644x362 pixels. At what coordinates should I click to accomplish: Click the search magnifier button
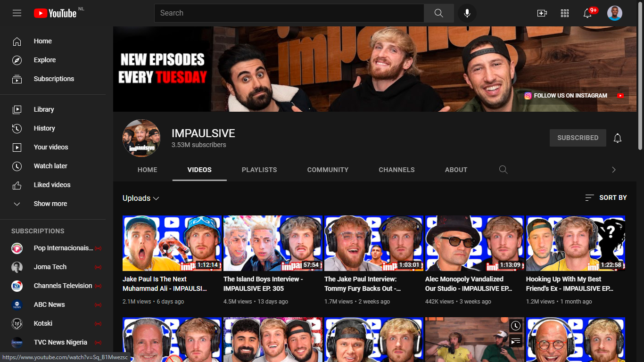click(439, 13)
